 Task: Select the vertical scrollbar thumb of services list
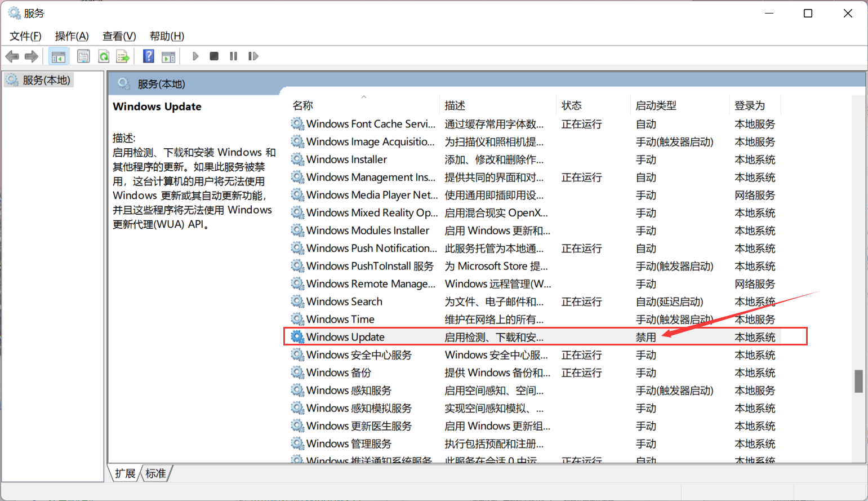858,381
